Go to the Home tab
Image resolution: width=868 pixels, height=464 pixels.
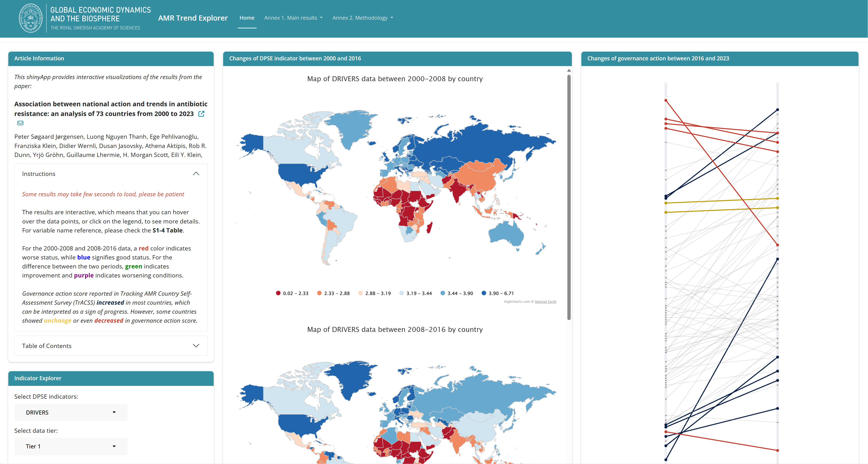(x=247, y=18)
